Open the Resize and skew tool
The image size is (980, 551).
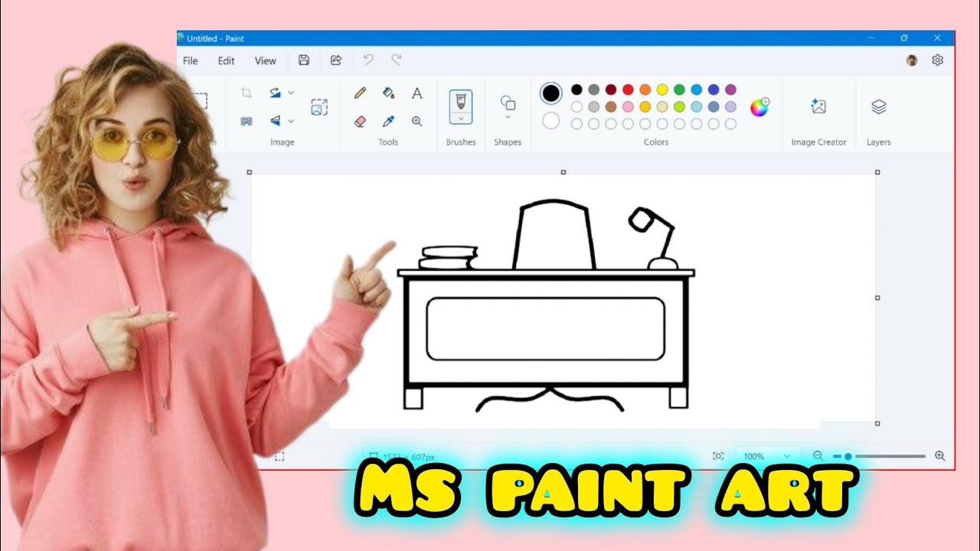(x=319, y=107)
